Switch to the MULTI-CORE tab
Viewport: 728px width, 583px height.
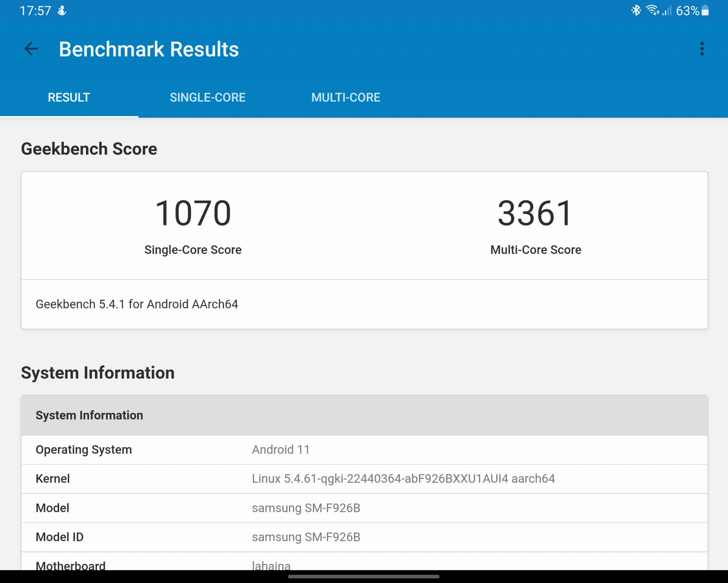[346, 97]
